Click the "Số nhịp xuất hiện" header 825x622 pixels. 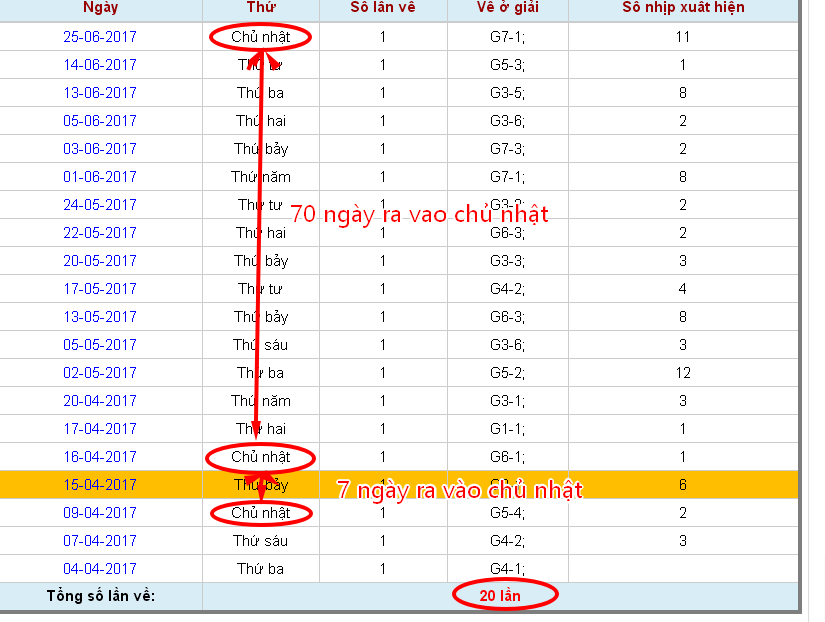point(683,8)
